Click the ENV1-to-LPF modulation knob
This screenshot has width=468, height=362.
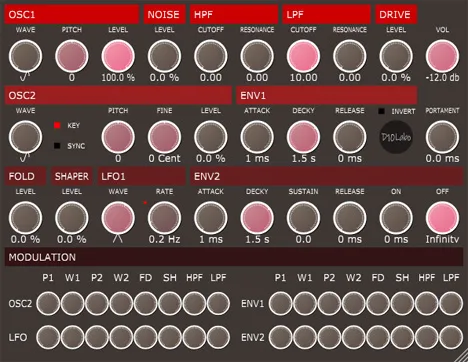click(451, 304)
